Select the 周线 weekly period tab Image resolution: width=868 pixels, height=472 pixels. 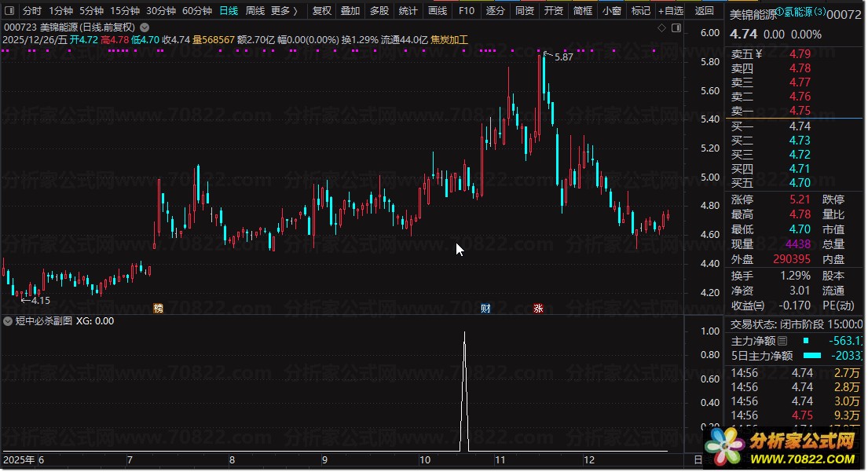pyautogui.click(x=255, y=11)
